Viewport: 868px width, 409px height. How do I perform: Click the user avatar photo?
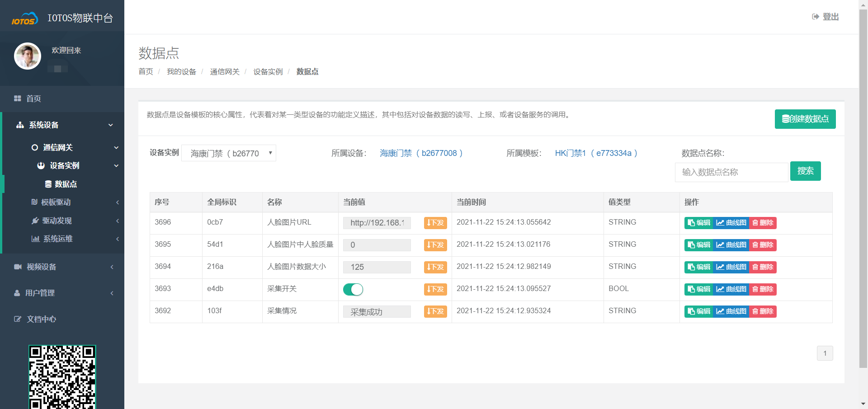pos(28,56)
